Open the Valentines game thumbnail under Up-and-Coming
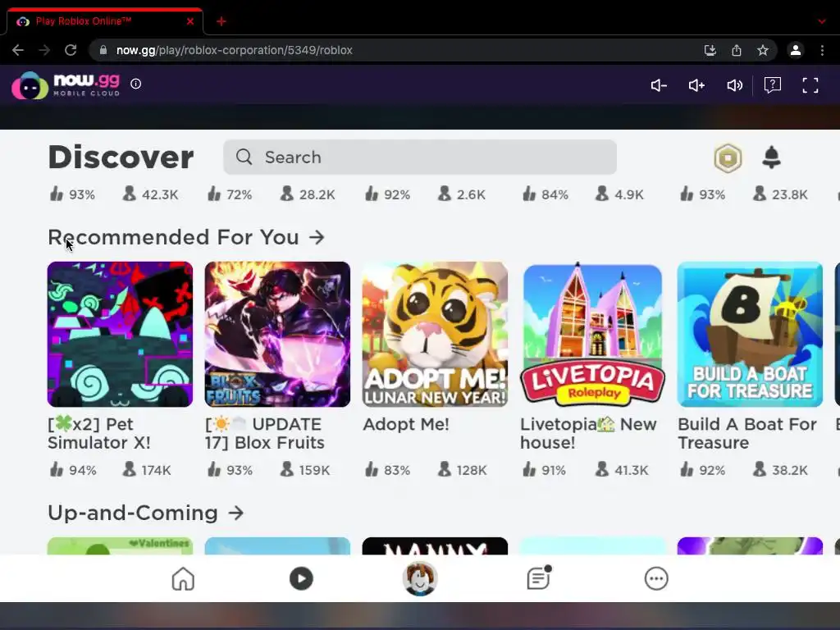 tap(120, 546)
